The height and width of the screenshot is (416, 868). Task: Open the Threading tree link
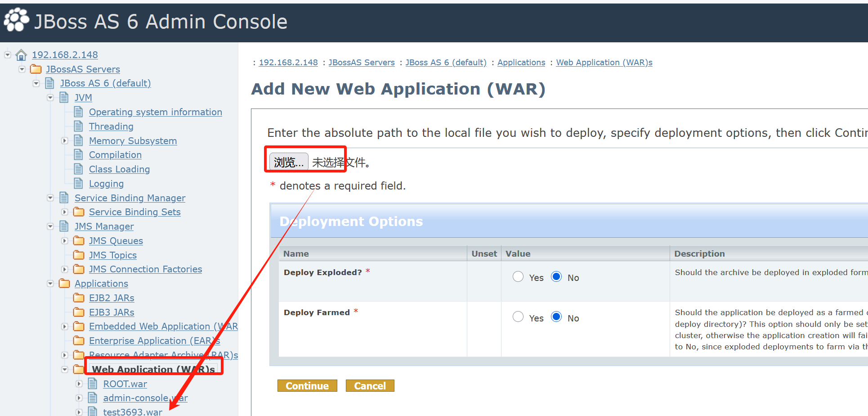tap(111, 127)
